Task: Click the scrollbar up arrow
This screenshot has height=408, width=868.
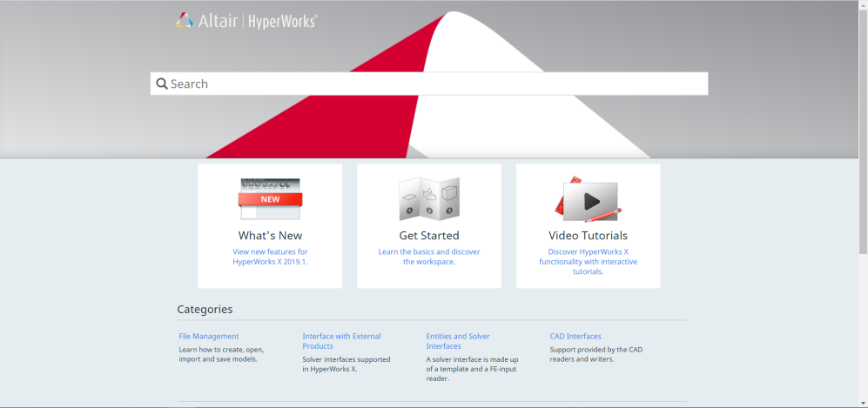Action: (x=863, y=4)
